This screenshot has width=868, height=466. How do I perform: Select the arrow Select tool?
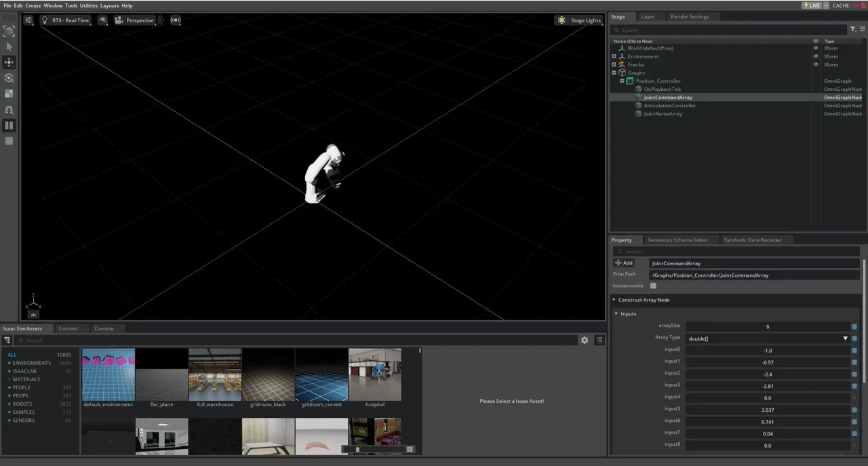[x=9, y=46]
